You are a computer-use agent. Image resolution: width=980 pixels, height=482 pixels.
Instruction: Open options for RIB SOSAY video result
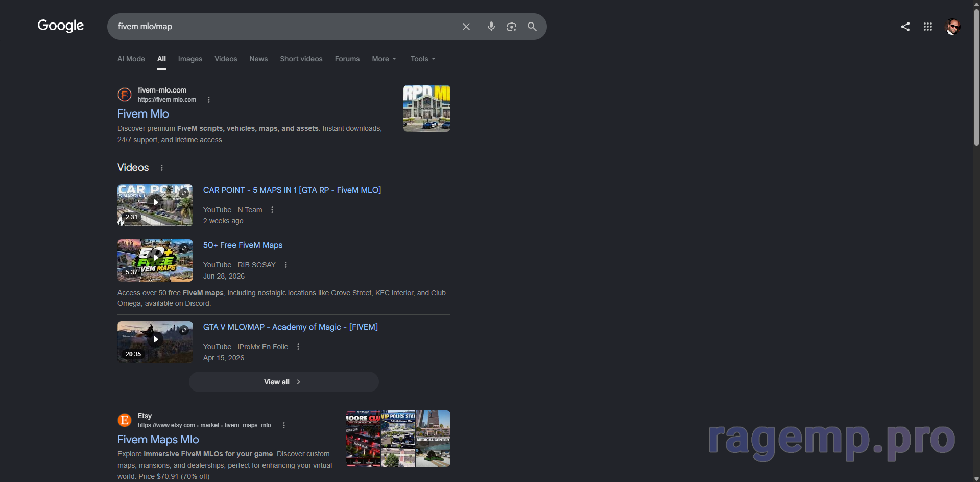pos(286,265)
